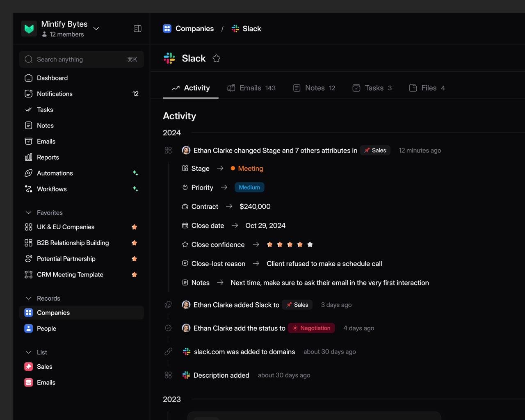This screenshot has height=420, width=525.
Task: Open Notifications in the sidebar
Action: (x=81, y=94)
